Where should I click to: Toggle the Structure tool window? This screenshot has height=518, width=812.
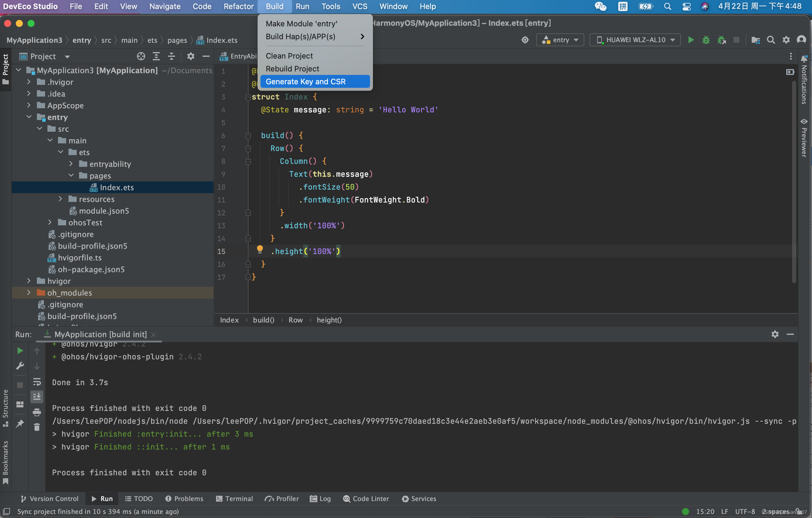5,408
